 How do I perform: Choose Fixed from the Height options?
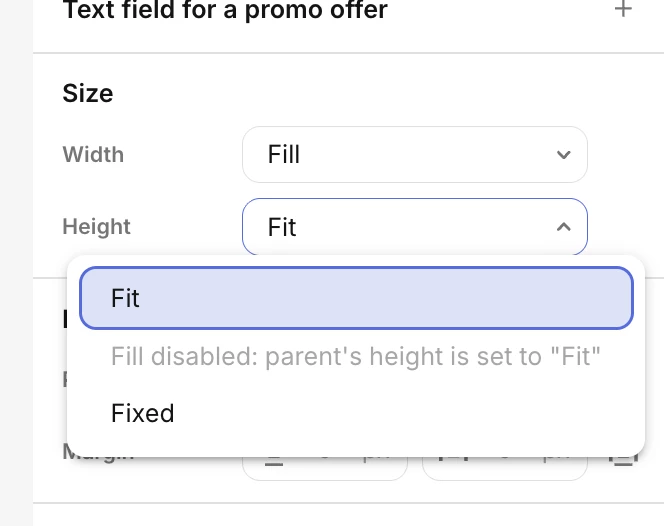[143, 413]
